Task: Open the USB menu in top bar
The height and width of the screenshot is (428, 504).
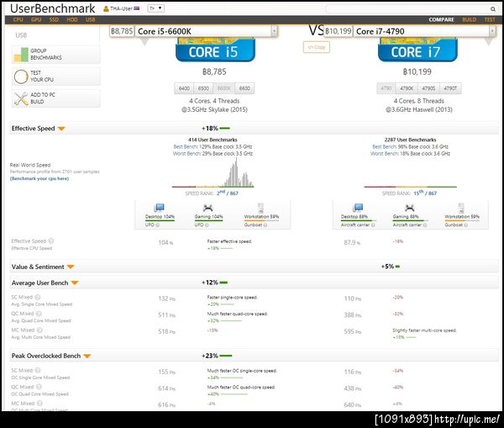Action: (91, 19)
